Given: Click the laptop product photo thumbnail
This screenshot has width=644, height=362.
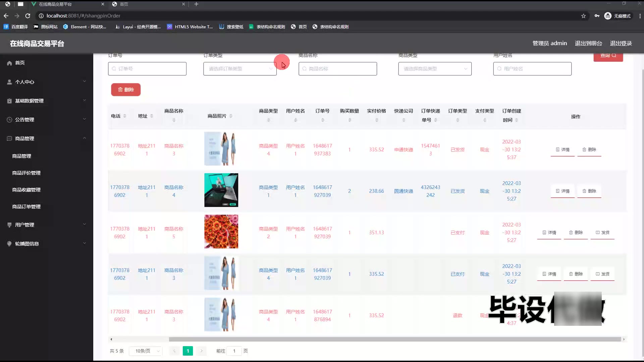Looking at the screenshot, I should pos(221,190).
